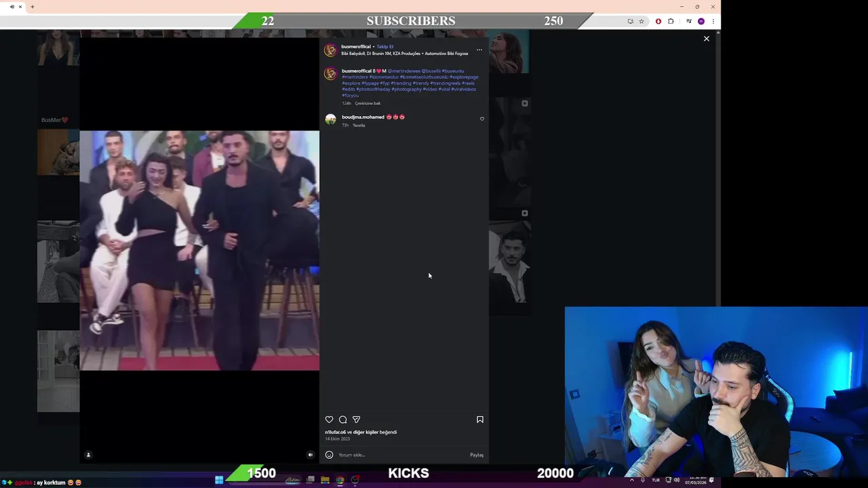Open the TUR keyboard language indicator
The height and width of the screenshot is (488, 868).
656,480
